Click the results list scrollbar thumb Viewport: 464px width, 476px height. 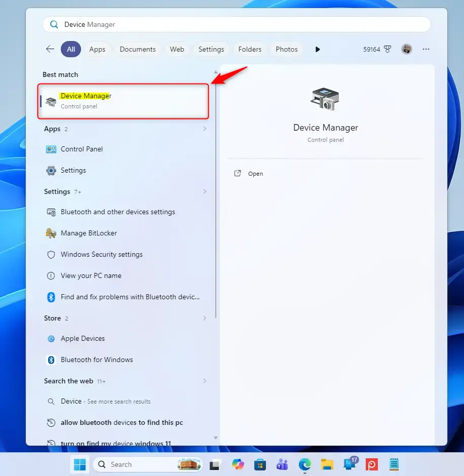pos(216,201)
